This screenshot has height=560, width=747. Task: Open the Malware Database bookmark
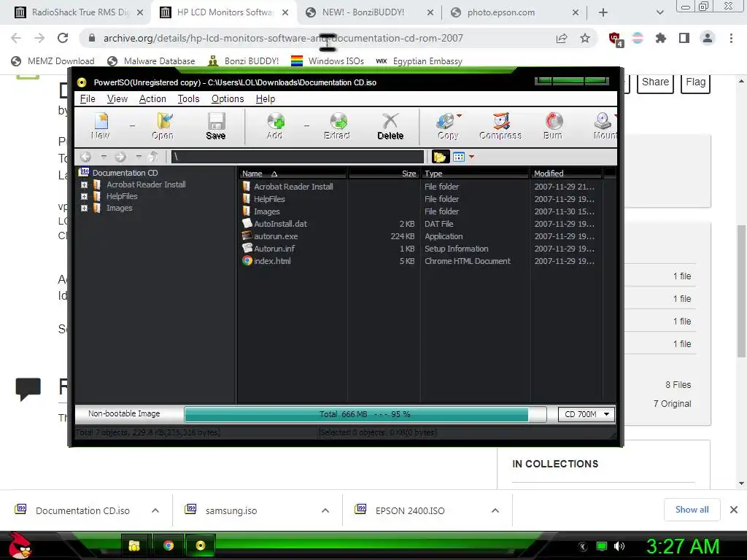(151, 61)
